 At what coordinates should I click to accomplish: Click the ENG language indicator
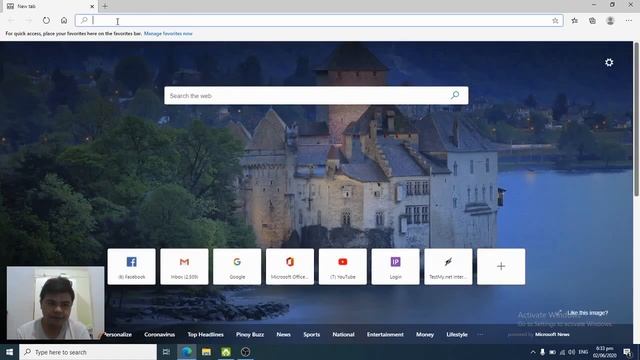pyautogui.click(x=583, y=352)
